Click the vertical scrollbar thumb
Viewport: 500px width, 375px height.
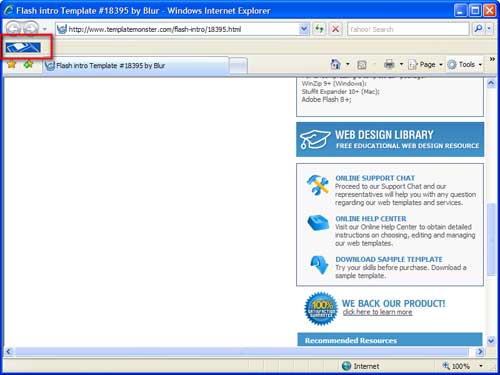pyautogui.click(x=491, y=239)
